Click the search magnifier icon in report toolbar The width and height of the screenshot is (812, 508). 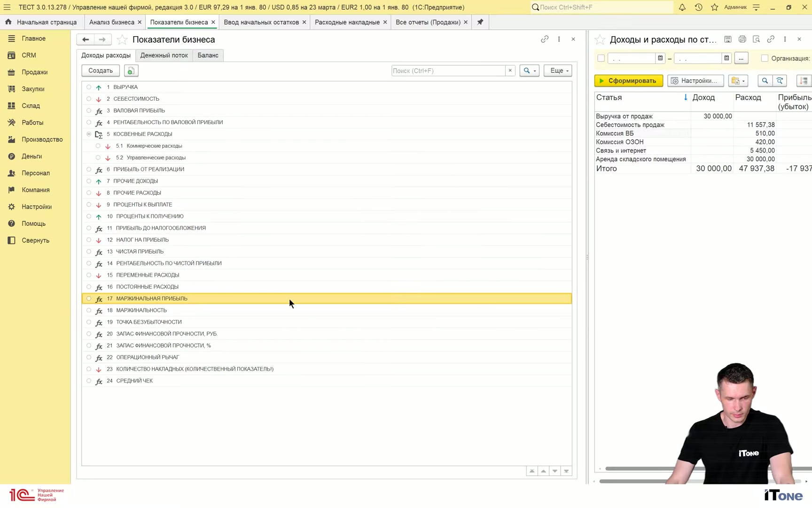765,81
